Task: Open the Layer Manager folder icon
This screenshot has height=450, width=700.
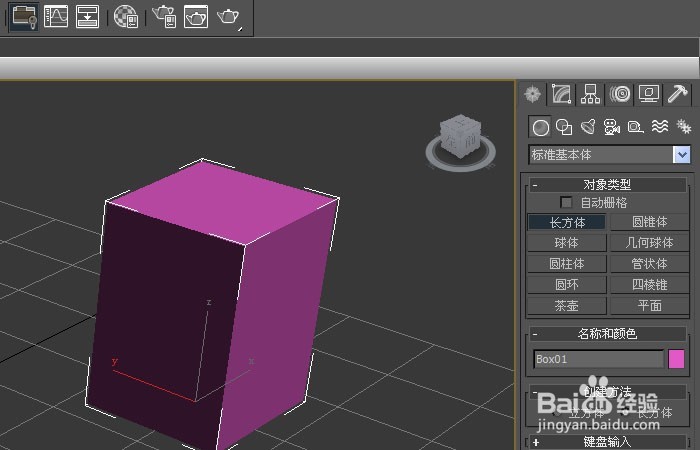Action: click(x=24, y=17)
